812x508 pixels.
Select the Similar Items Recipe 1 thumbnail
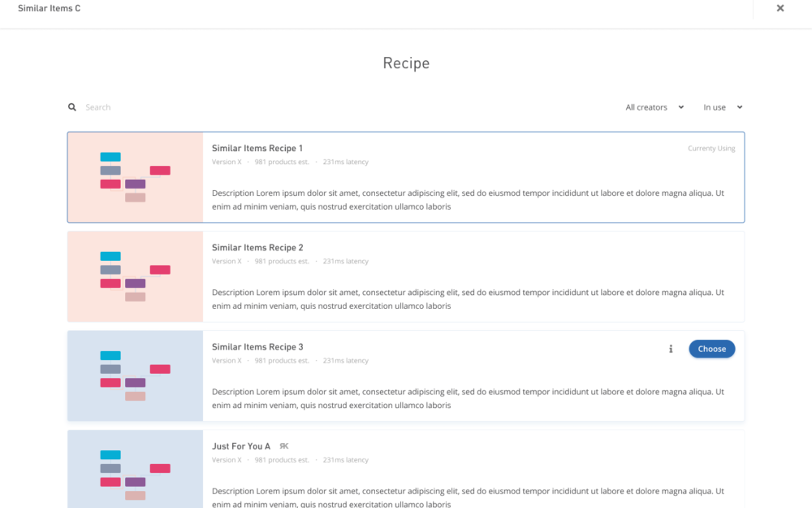point(135,177)
